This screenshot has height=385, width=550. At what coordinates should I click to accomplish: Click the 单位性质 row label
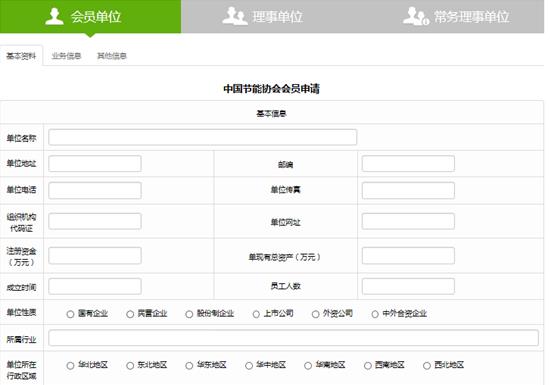[x=21, y=312]
